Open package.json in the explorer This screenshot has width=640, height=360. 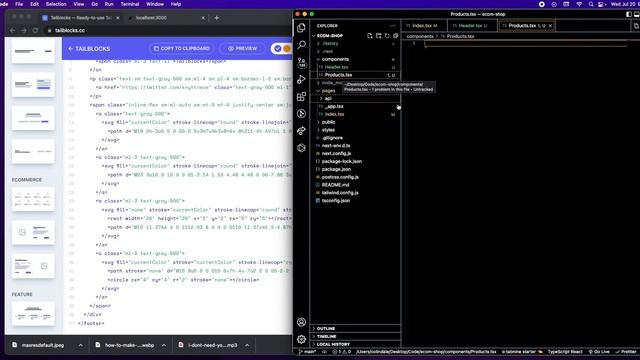point(355,169)
